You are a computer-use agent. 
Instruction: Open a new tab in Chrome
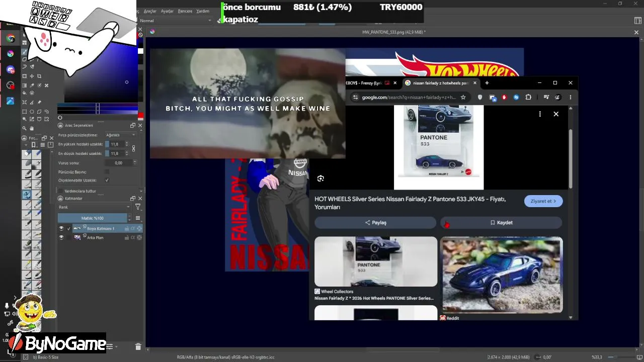point(487,83)
